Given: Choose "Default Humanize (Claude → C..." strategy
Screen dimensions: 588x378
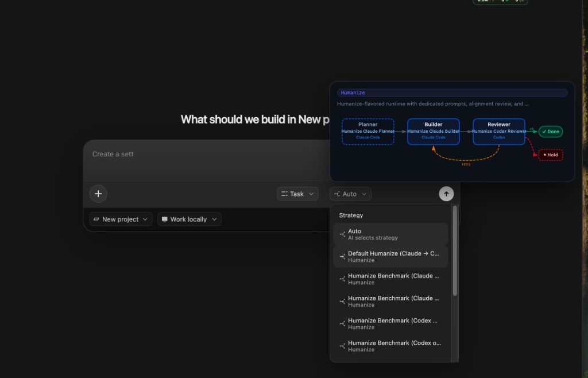Looking at the screenshot, I should 390,256.
